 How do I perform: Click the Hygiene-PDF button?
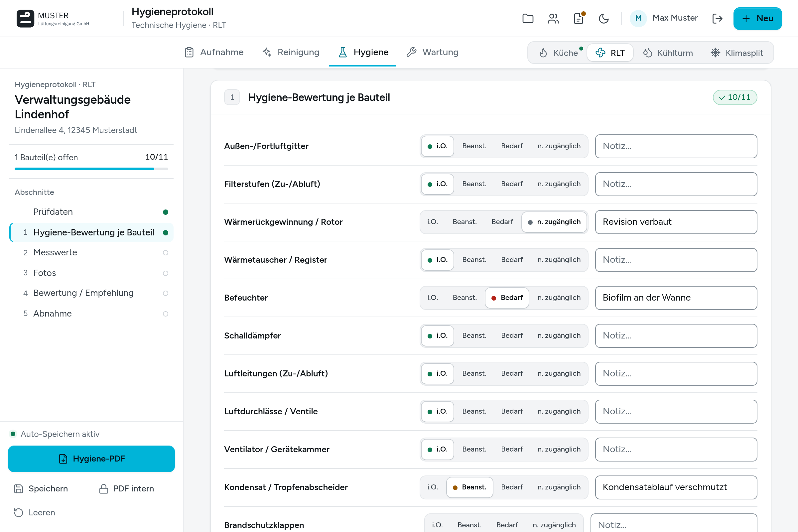pyautogui.click(x=91, y=459)
